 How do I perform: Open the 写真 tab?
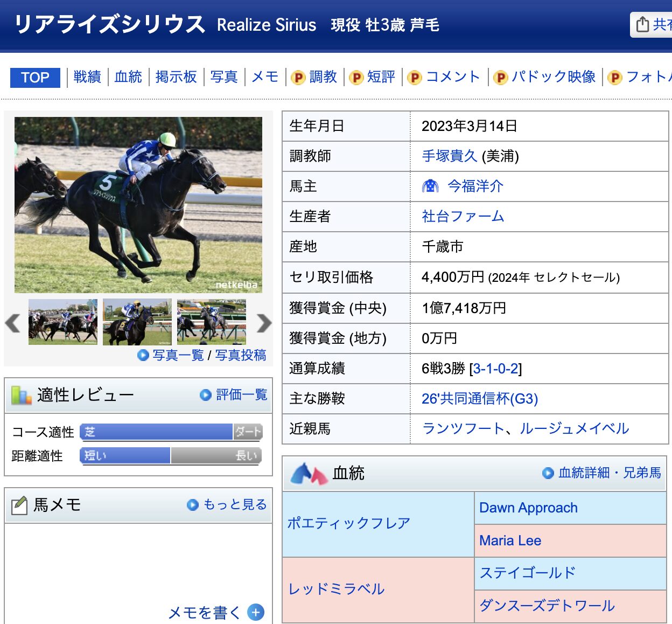tap(224, 77)
